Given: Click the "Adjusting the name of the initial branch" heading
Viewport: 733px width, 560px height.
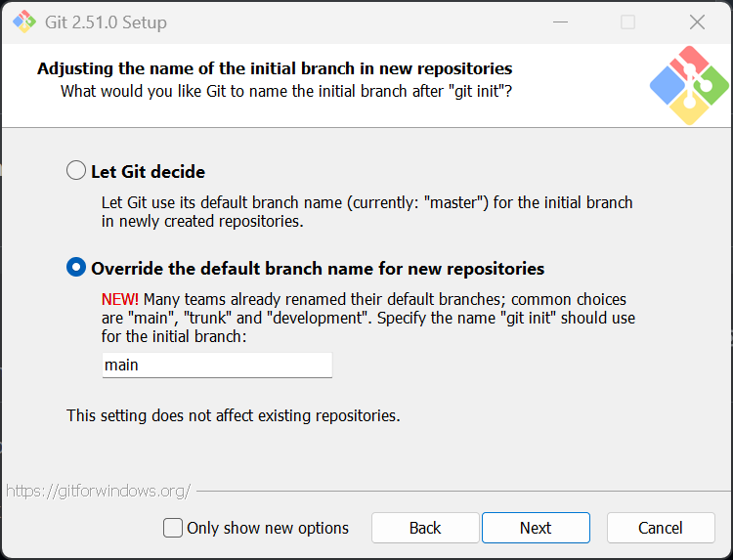Looking at the screenshot, I should click(275, 68).
